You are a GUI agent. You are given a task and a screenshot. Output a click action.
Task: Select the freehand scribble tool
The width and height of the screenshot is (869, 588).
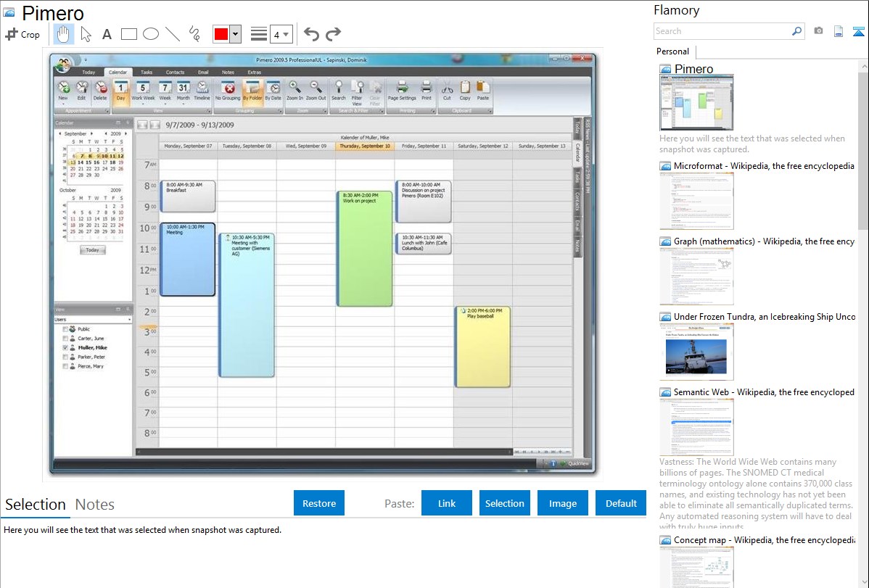pos(194,34)
